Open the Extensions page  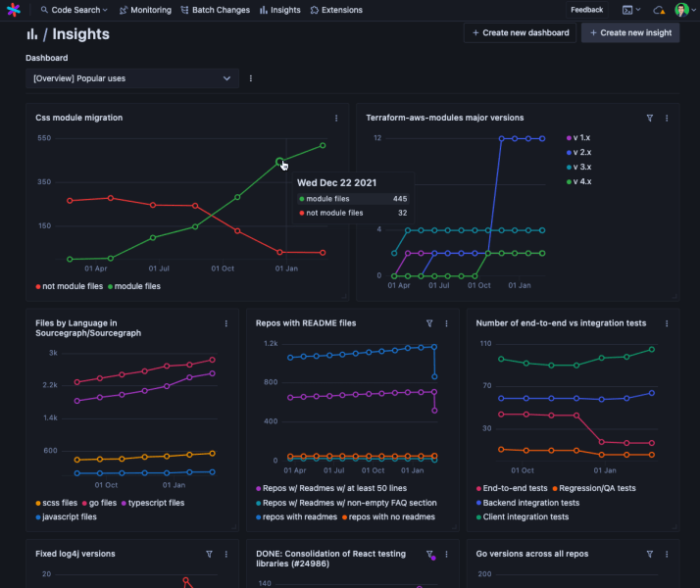coord(336,10)
